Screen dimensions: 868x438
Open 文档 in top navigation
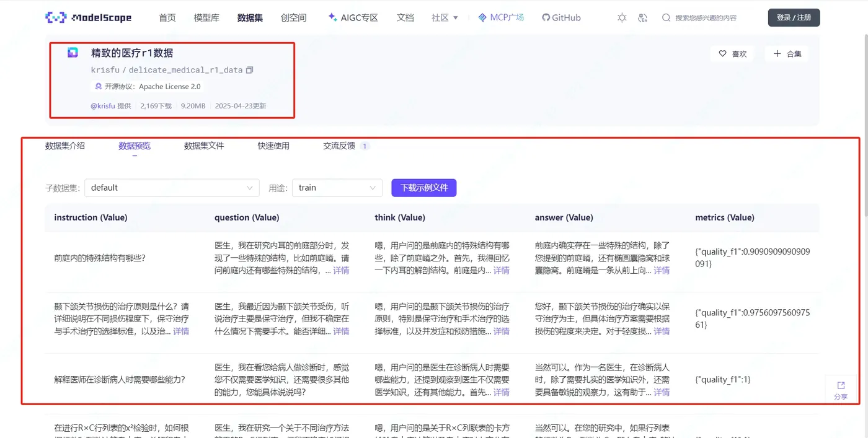(x=405, y=18)
